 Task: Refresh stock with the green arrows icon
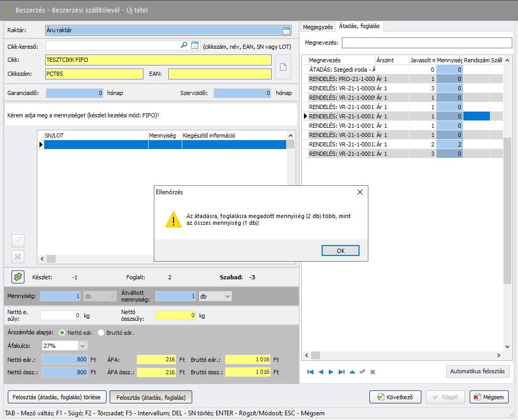coord(18,277)
